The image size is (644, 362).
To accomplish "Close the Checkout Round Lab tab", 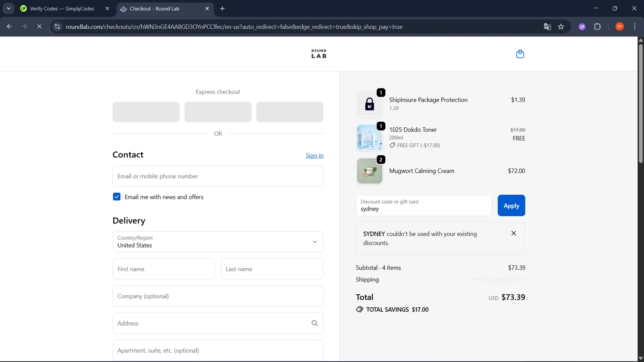I will (207, 9).
